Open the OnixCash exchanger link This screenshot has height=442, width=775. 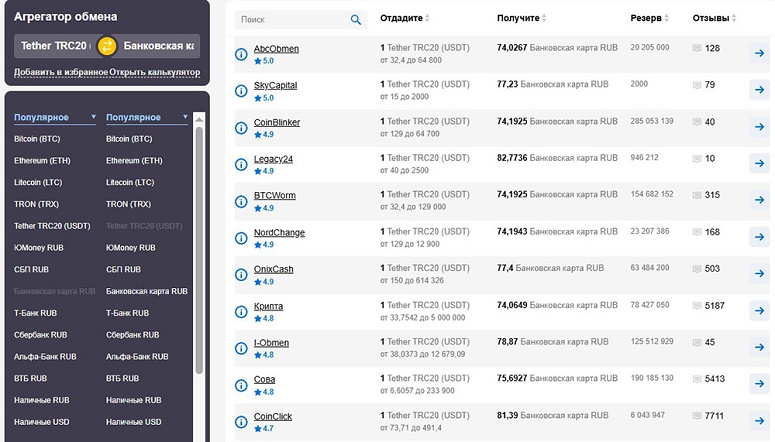(x=273, y=269)
